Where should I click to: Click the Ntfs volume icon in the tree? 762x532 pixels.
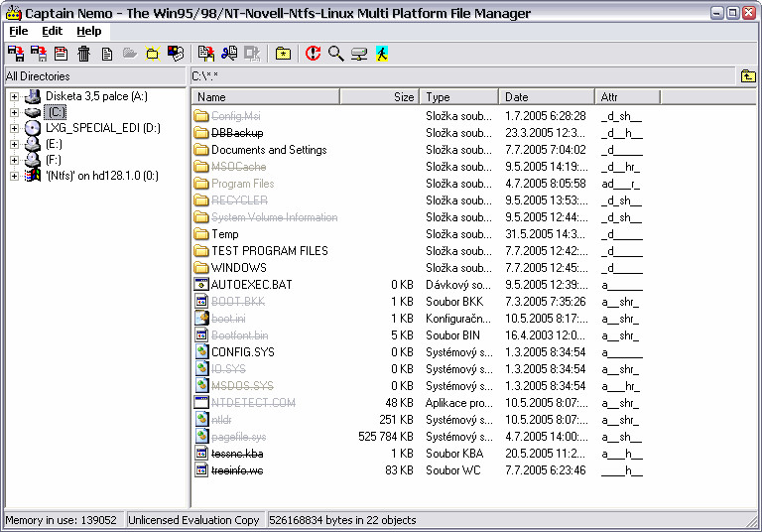point(33,176)
